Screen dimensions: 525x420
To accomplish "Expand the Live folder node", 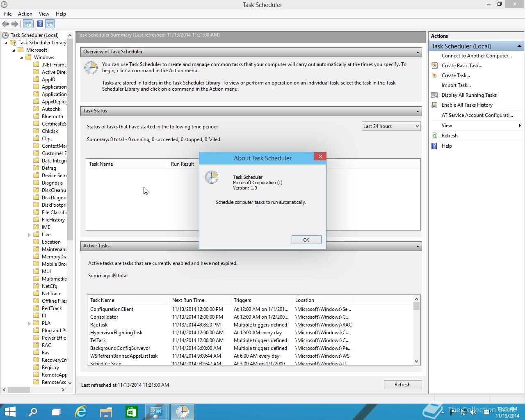I will click(x=29, y=235).
